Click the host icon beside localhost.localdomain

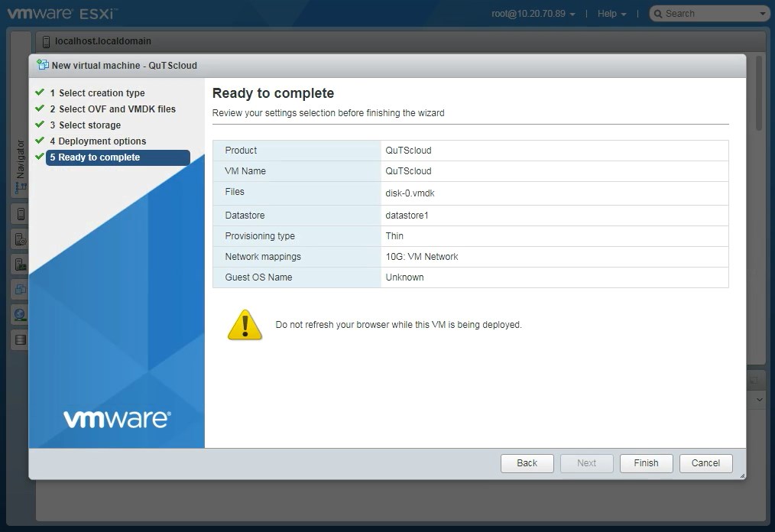point(46,41)
